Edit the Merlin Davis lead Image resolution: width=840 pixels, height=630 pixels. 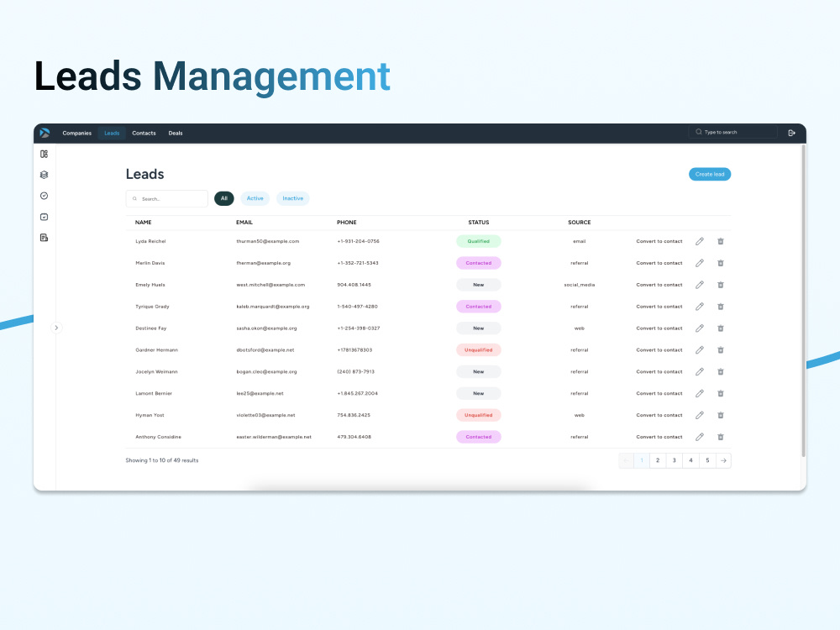(700, 263)
